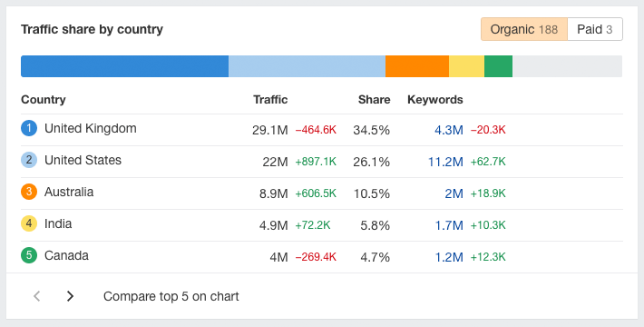This screenshot has width=644, height=327.
Task: Switch to the Organic 188 tab
Action: click(524, 29)
